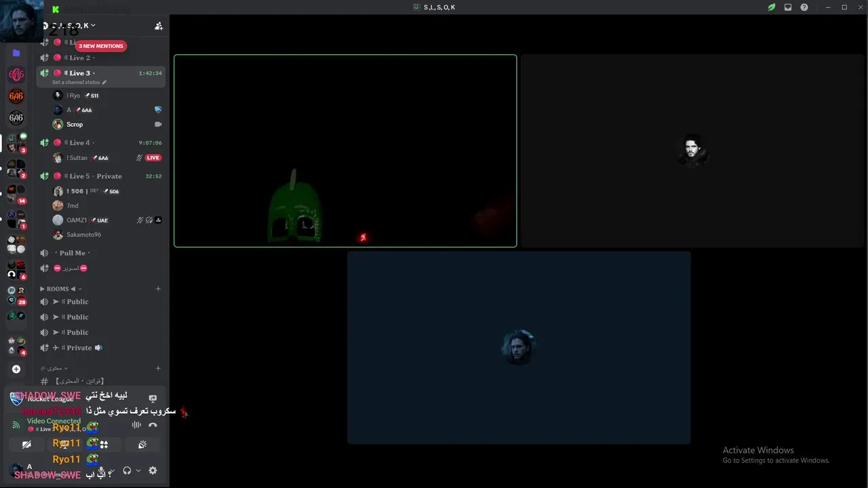Open the soundboard button in voice panel
The height and width of the screenshot is (488, 868).
pyautogui.click(x=142, y=445)
